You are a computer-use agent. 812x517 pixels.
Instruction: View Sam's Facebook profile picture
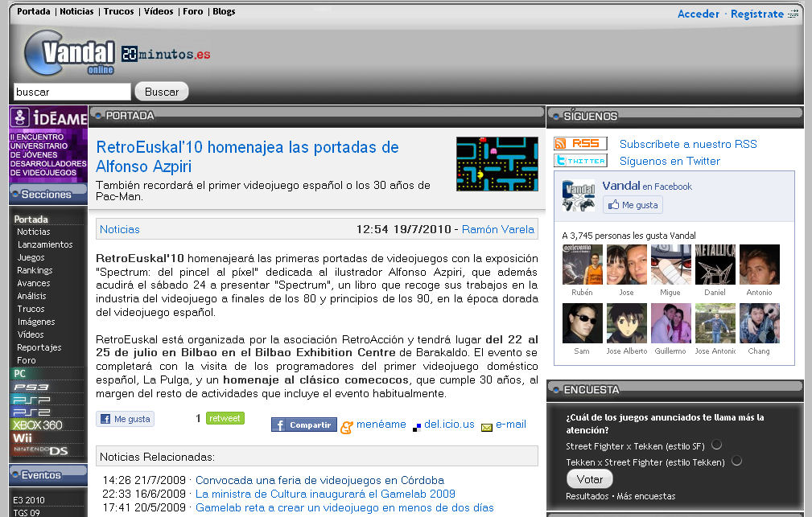(582, 323)
